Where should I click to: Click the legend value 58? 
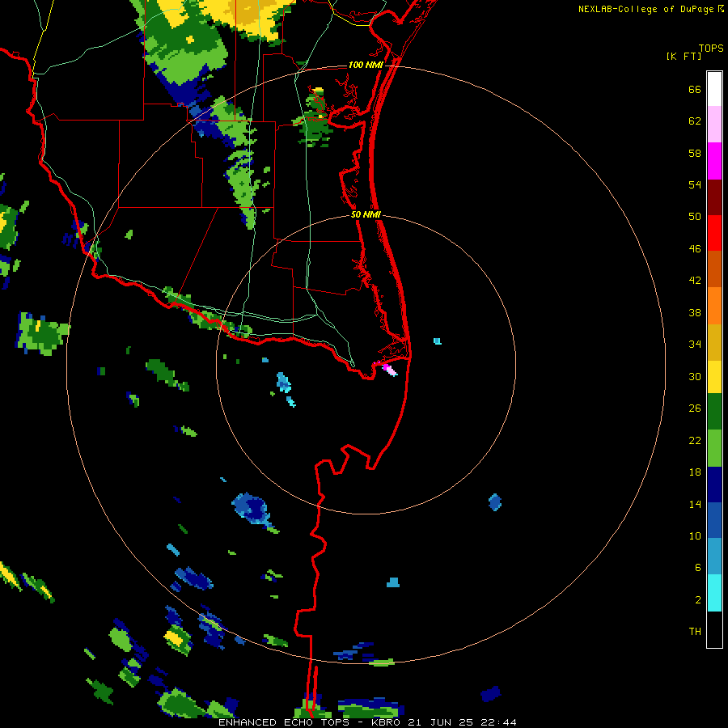tap(695, 153)
